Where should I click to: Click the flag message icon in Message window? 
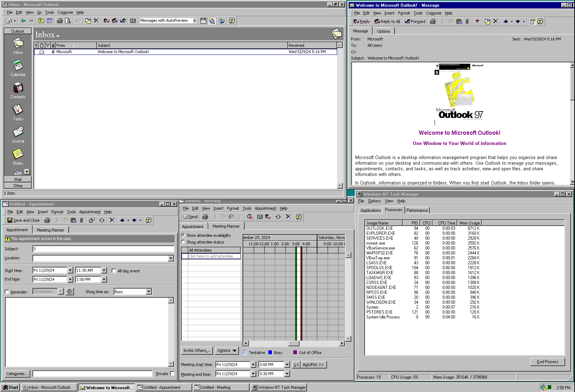coord(477,21)
